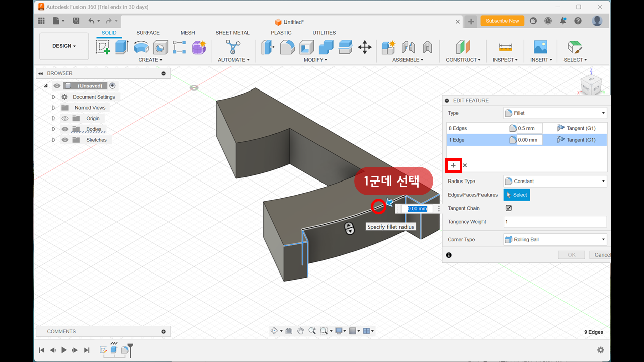Open notifications bell icon

(563, 21)
